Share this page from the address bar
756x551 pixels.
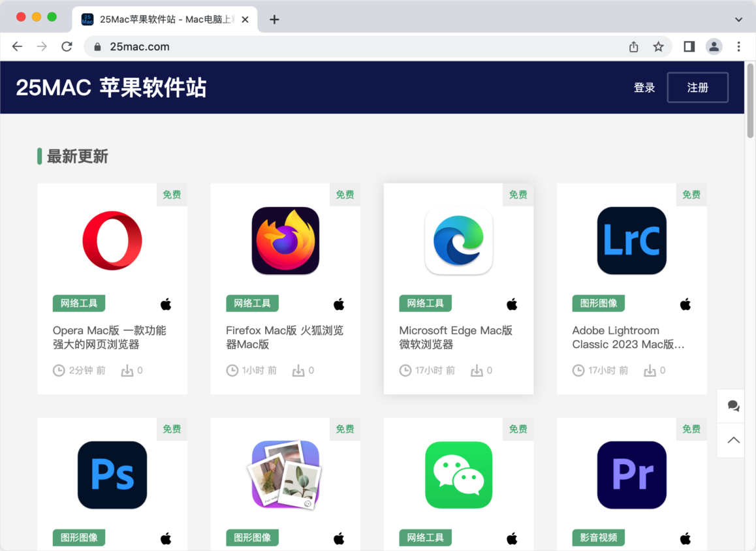click(633, 46)
